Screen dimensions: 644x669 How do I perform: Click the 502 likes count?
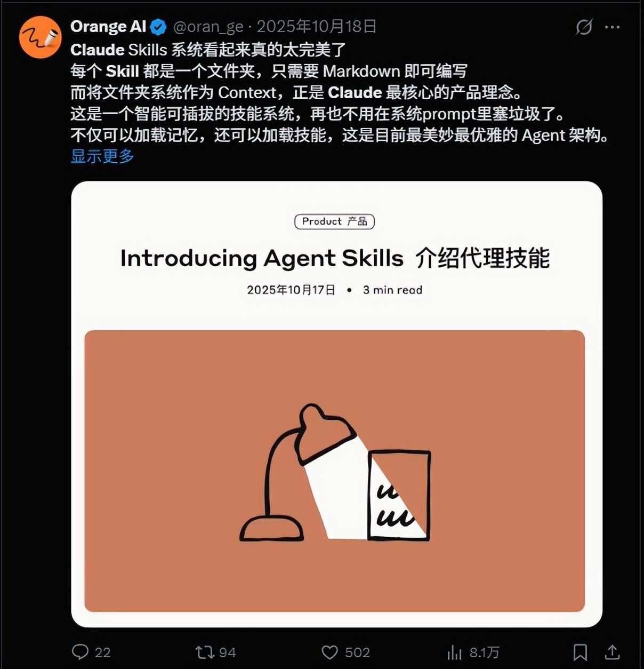[x=357, y=652]
